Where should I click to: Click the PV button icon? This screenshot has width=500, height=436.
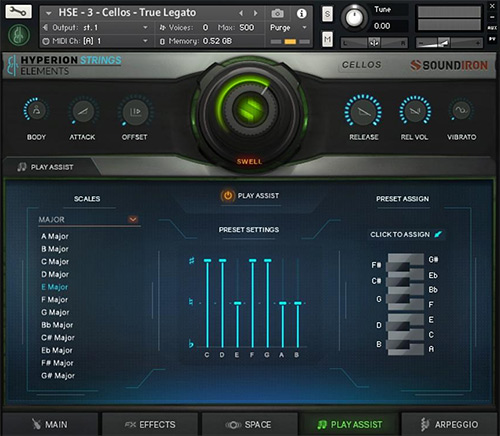pyautogui.click(x=492, y=39)
